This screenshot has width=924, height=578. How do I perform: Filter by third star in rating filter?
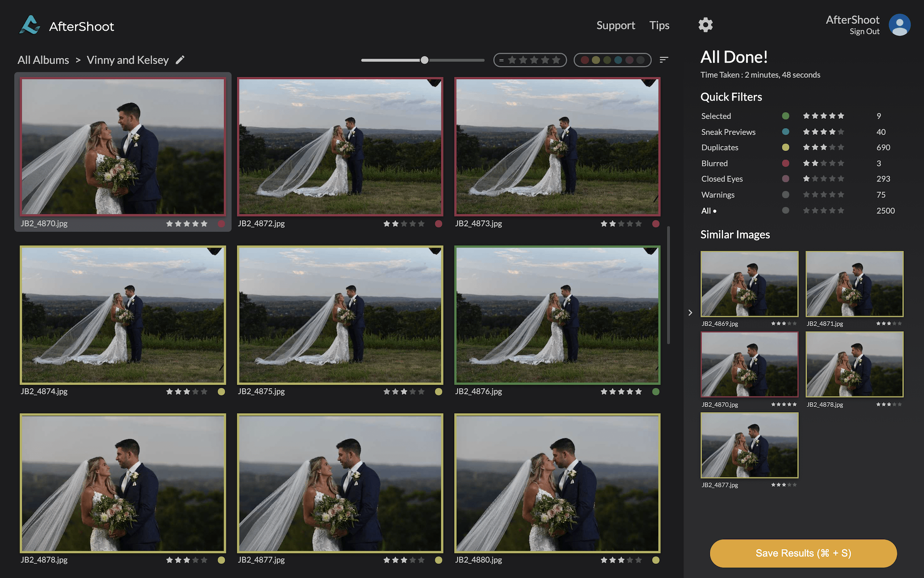point(534,60)
